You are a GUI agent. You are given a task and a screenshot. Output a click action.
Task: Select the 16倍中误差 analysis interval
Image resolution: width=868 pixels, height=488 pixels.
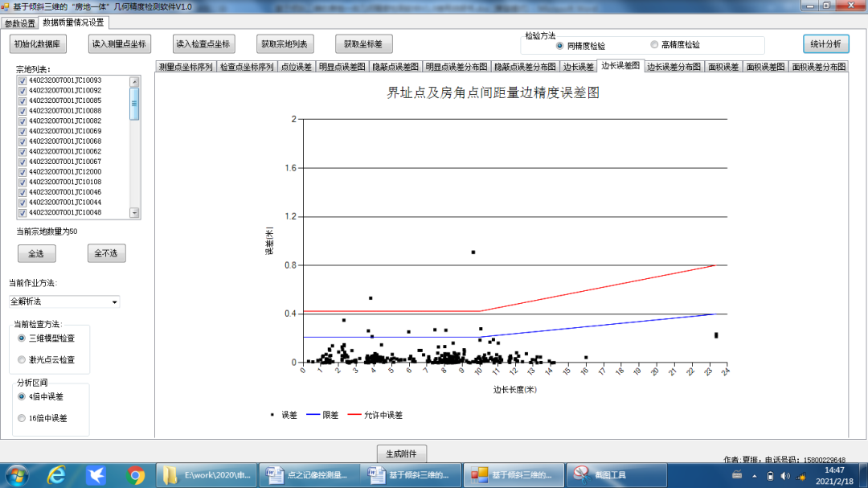(x=22, y=418)
